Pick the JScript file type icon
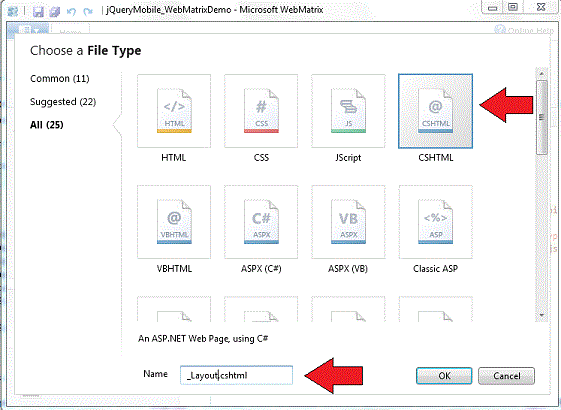This screenshot has width=561, height=410. [x=348, y=111]
